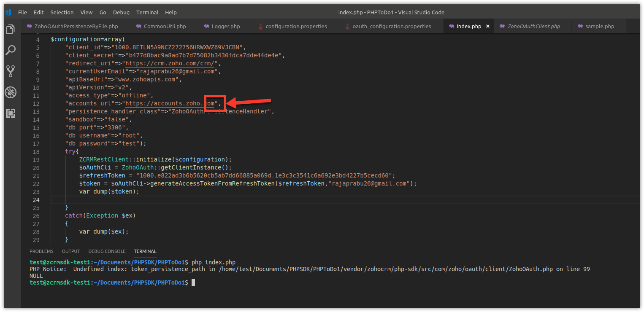Click the $refreshToken variable on line 21
Image resolution: width=644 pixels, height=312 pixels.
coord(102,175)
